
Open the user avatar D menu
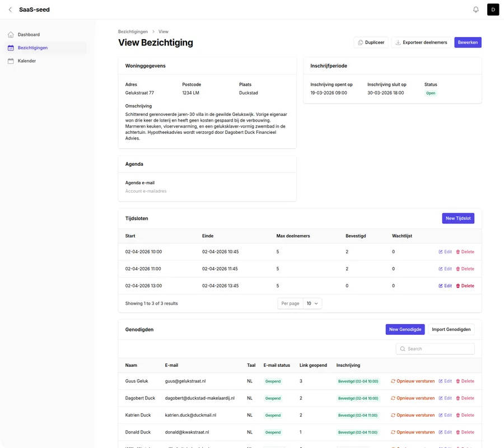pyautogui.click(x=493, y=10)
